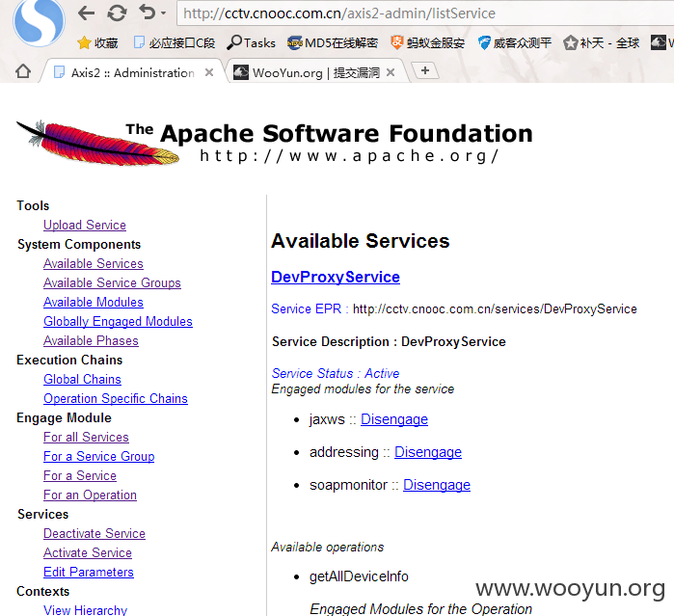Click Service Description : DevProxyService text
Image resolution: width=674 pixels, height=616 pixels.
pos(389,342)
